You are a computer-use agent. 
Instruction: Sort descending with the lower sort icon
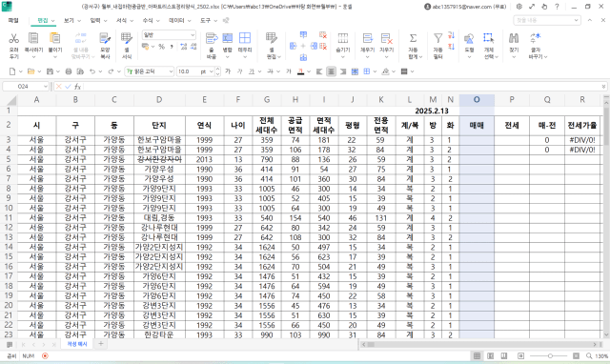451,47
